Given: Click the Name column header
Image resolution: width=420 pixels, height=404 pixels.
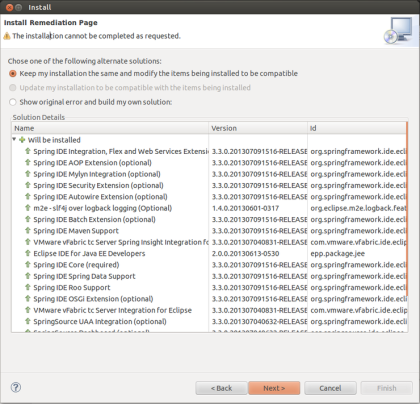Looking at the screenshot, I should click(x=110, y=128).
